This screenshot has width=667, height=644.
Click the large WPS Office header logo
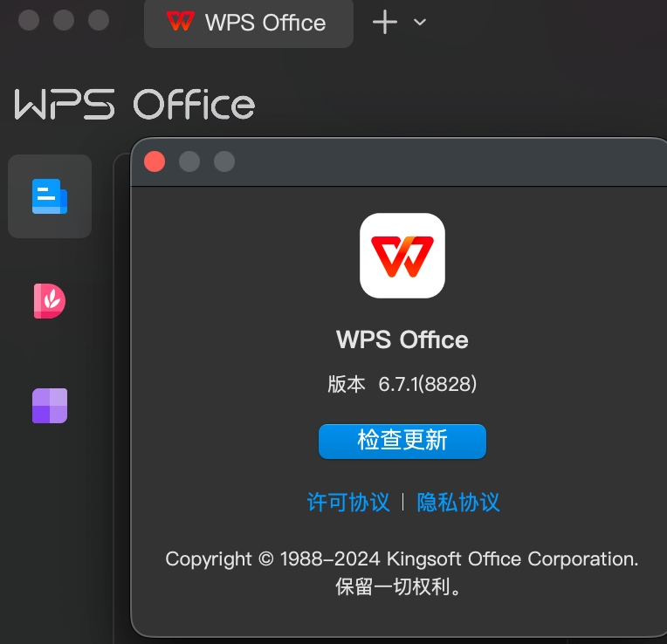(x=134, y=105)
